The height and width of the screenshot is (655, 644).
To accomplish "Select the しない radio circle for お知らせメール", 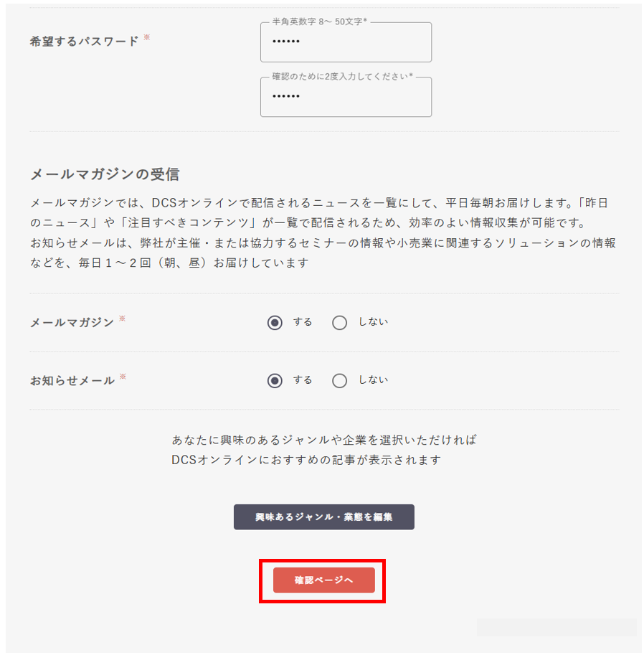I will click(x=340, y=381).
